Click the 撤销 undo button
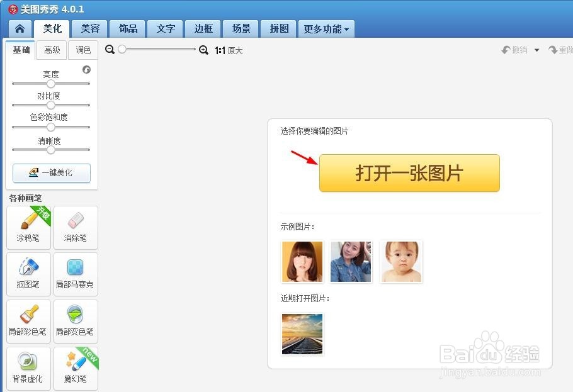This screenshot has width=573, height=392. 515,50
